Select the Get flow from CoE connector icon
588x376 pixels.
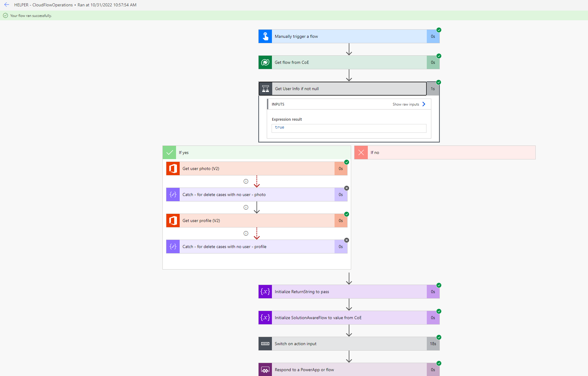pos(265,62)
